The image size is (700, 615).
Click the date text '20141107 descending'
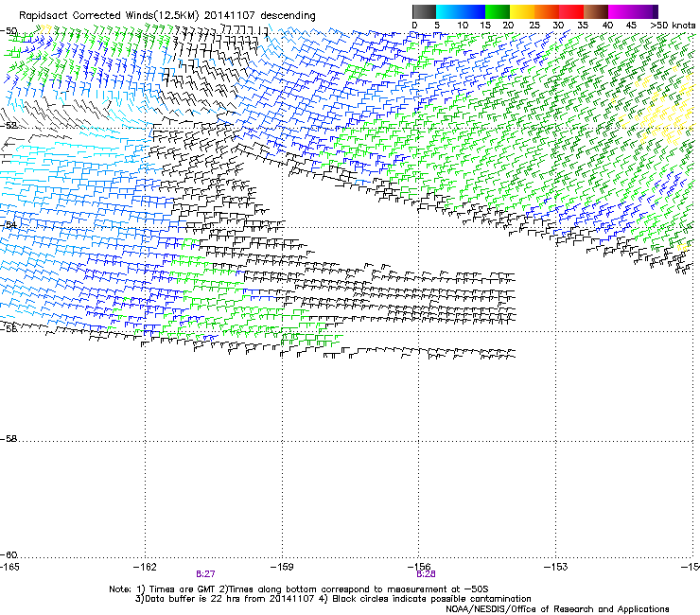(x=259, y=16)
